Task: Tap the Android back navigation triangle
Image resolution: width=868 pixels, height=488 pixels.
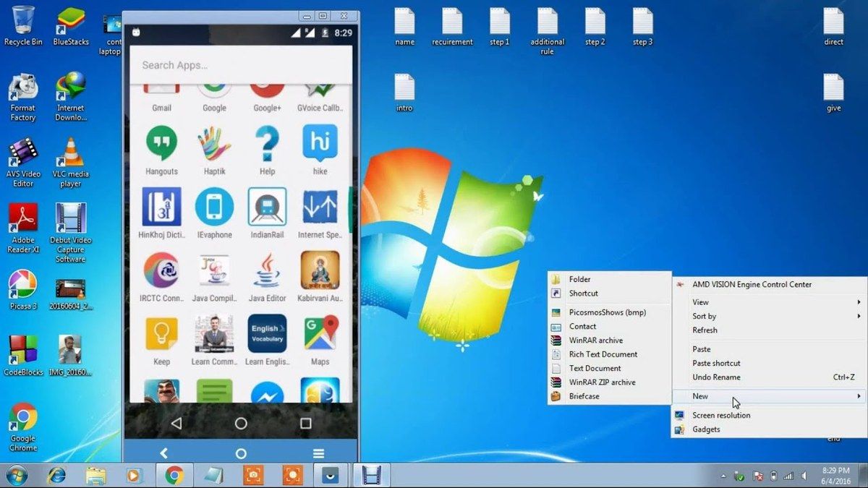Action: (x=176, y=423)
